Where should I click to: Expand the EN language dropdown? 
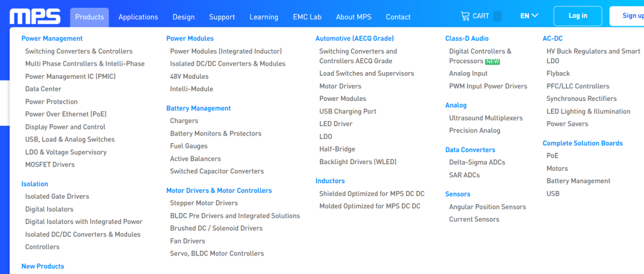(529, 16)
